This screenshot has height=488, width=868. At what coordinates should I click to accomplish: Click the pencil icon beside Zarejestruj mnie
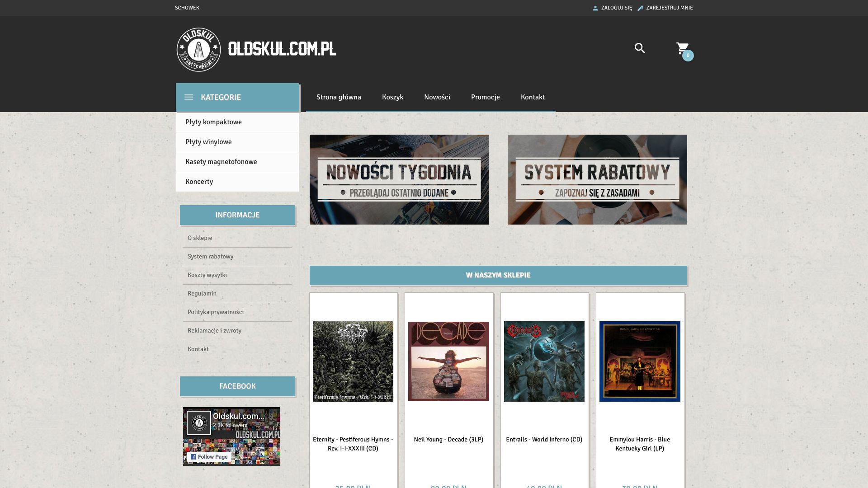[640, 8]
